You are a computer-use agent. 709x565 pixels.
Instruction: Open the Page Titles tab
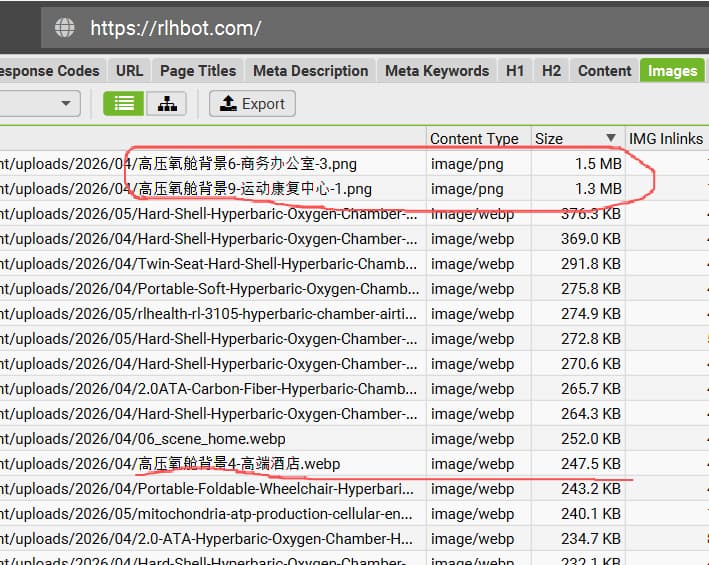(198, 71)
